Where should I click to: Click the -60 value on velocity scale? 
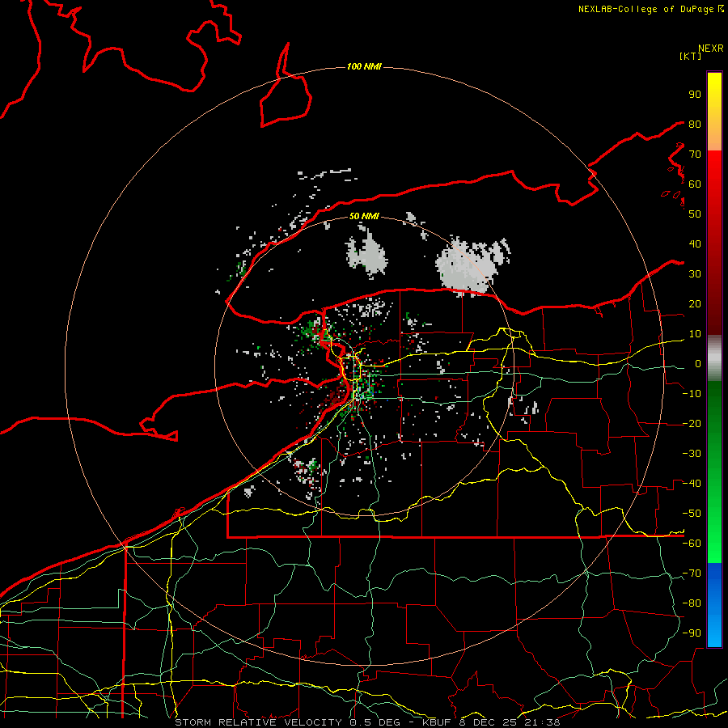point(692,544)
